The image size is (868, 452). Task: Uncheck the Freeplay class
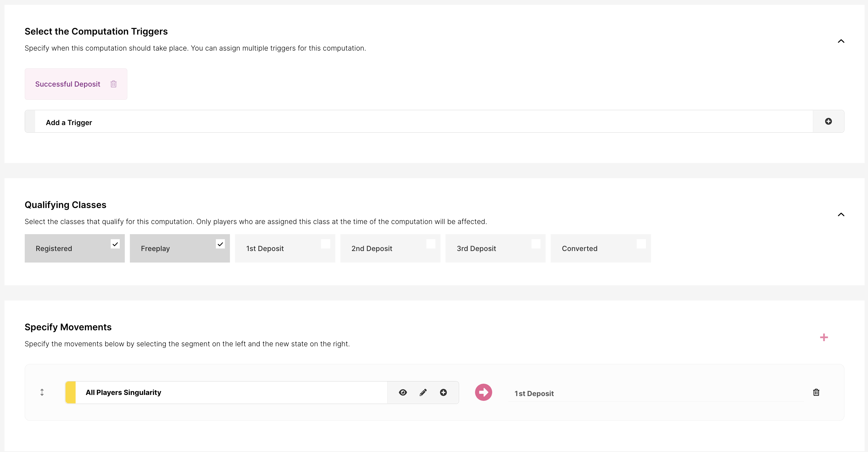220,244
